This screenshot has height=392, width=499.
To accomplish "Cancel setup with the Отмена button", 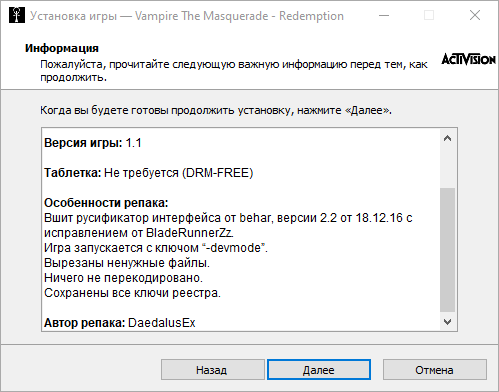I will pos(435,370).
